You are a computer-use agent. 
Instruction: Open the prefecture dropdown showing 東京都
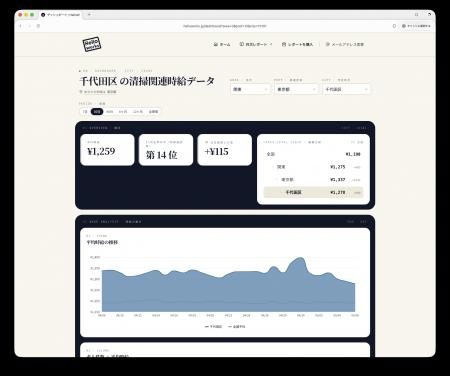click(x=296, y=89)
